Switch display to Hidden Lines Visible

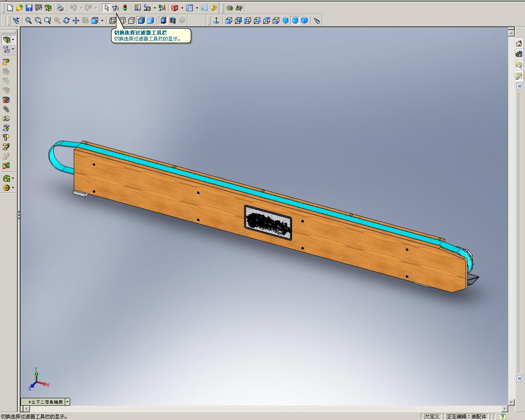tap(122, 21)
